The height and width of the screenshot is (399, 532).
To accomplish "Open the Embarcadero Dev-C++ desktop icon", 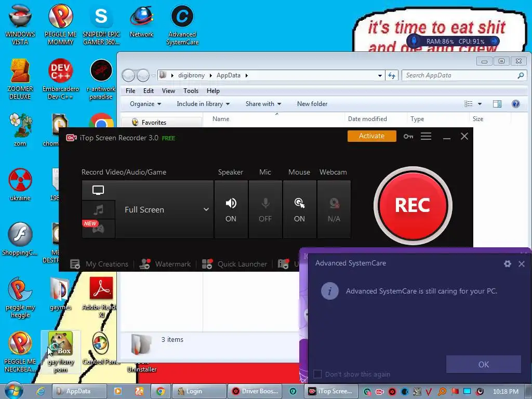I will pos(60,79).
